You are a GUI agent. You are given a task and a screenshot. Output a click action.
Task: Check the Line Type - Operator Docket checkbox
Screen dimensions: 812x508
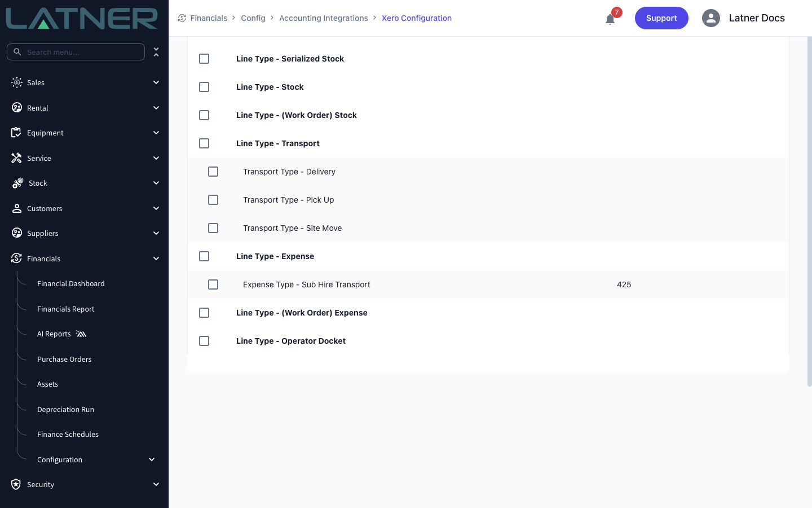(x=204, y=341)
